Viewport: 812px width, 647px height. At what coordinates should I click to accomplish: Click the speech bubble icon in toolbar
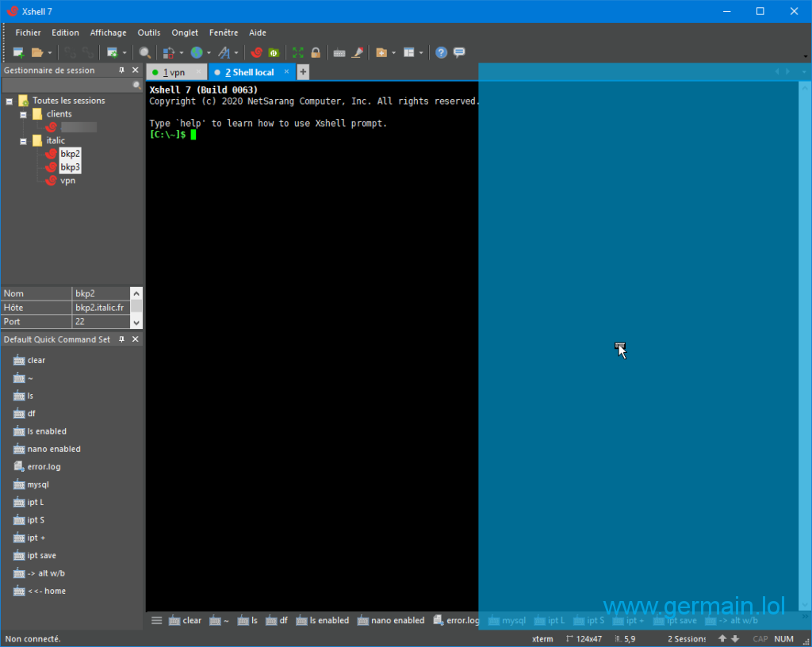pyautogui.click(x=459, y=52)
